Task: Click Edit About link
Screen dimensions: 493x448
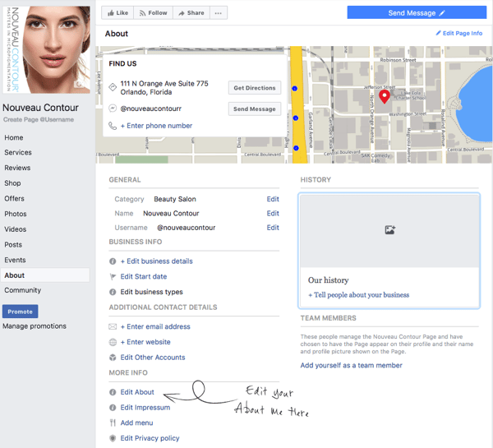Action: pyautogui.click(x=137, y=392)
